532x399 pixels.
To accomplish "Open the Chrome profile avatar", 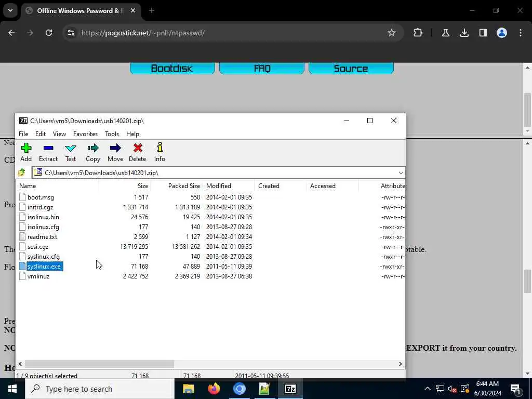I will pos(502,33).
